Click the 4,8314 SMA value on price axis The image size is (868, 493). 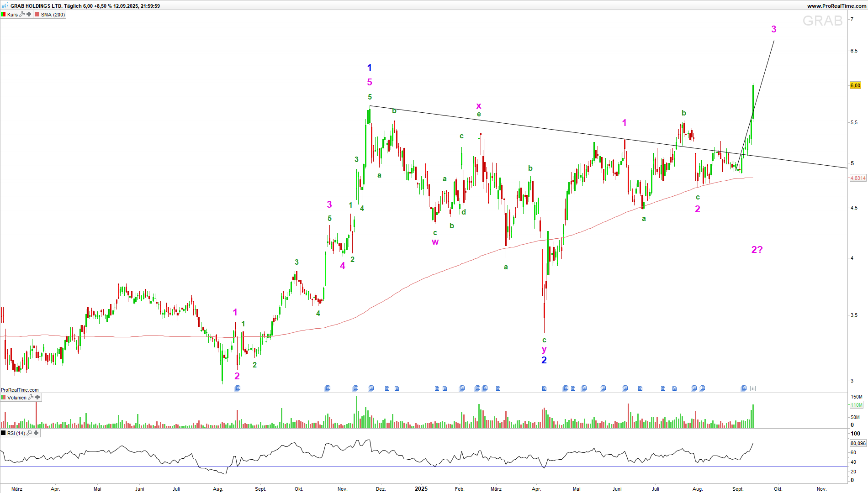click(x=857, y=178)
